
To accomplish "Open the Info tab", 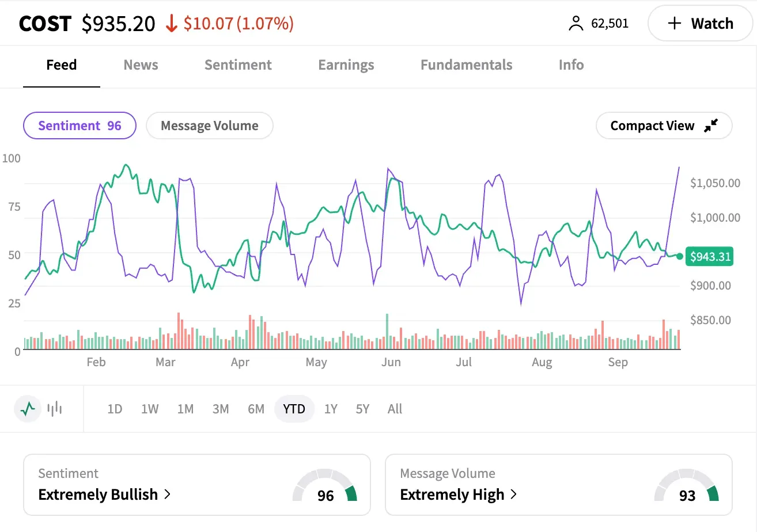I will [x=571, y=64].
